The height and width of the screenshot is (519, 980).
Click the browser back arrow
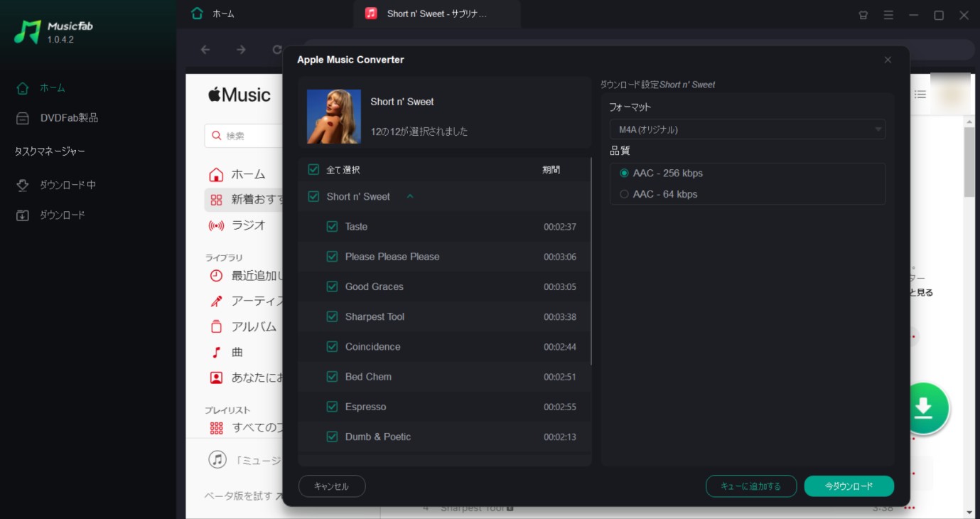(x=205, y=50)
